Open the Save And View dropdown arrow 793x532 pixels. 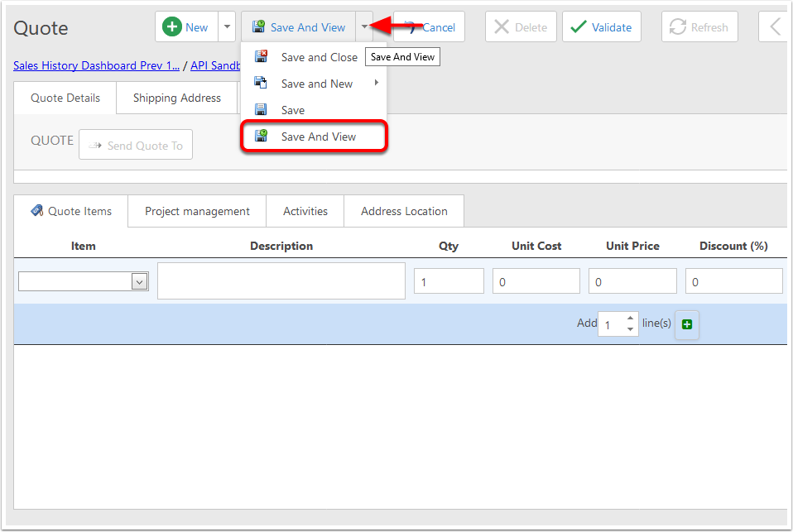364,26
